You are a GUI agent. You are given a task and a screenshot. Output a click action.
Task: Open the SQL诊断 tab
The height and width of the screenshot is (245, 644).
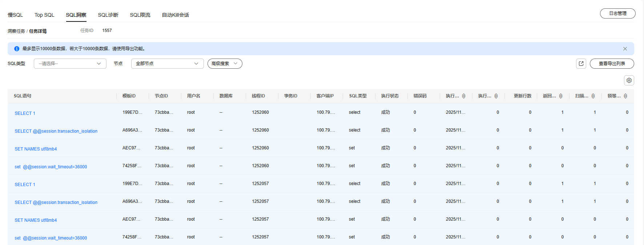[108, 15]
